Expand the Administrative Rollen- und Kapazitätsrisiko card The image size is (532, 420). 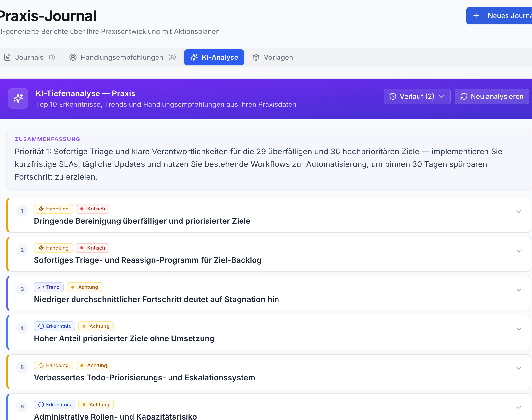pyautogui.click(x=519, y=408)
